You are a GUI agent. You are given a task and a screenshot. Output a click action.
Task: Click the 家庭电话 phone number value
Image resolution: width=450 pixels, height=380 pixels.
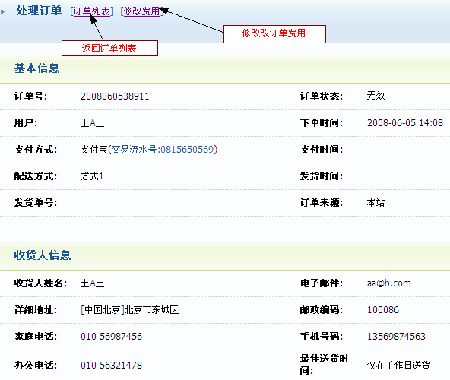[111, 336]
